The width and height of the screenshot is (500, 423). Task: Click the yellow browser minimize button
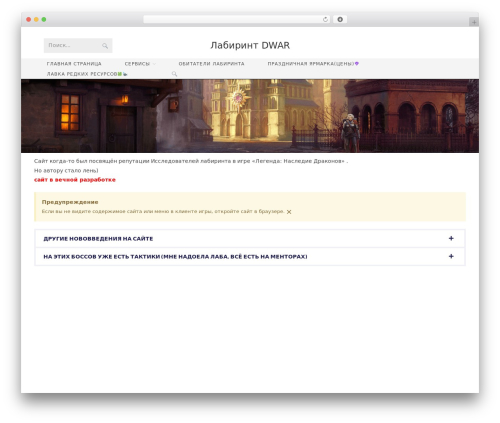pos(36,19)
